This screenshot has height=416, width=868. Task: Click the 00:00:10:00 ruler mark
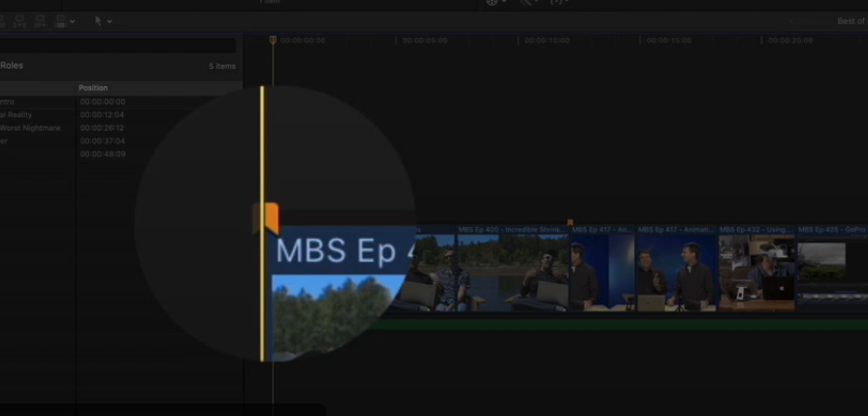click(546, 41)
